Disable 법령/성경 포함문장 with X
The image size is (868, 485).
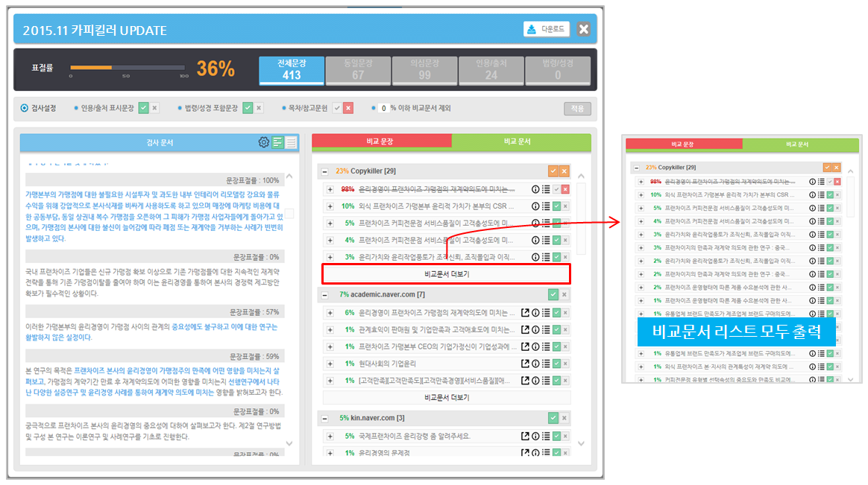pos(259,108)
